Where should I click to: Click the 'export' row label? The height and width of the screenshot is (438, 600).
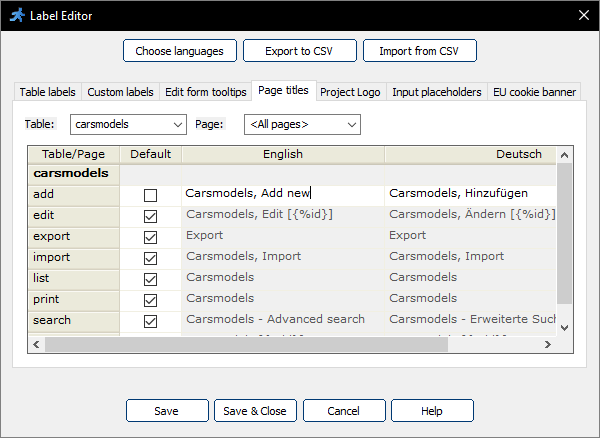(73, 238)
